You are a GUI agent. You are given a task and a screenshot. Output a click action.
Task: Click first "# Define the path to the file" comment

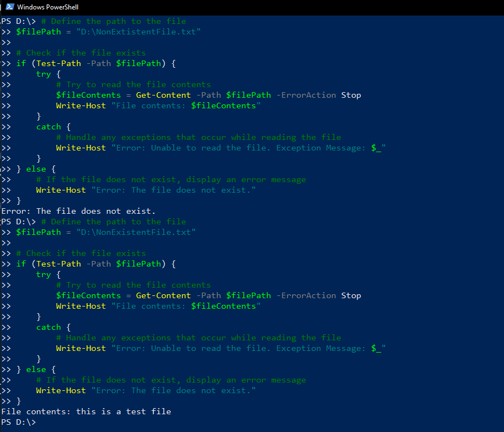tap(114, 21)
